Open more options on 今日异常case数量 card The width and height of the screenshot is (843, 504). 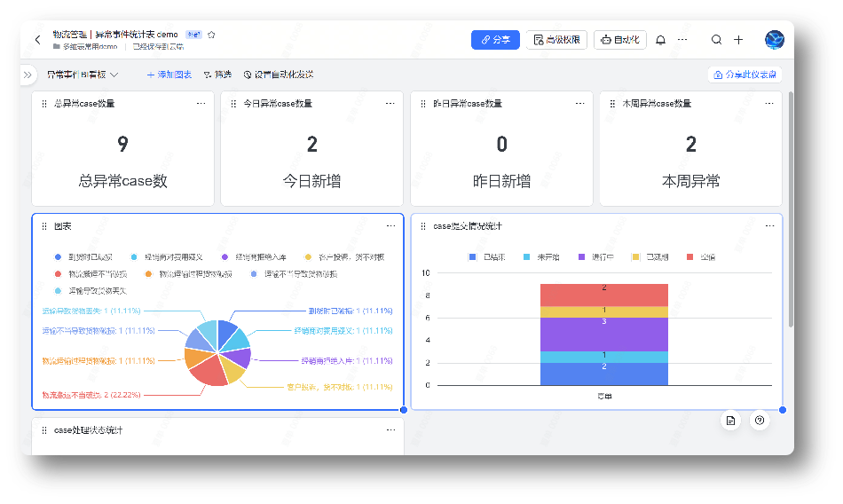pos(390,104)
